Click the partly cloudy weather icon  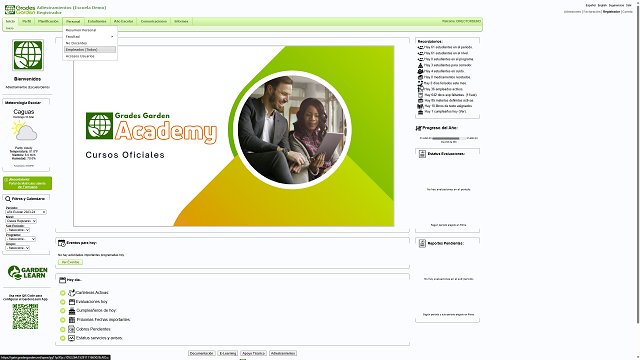pos(24,131)
